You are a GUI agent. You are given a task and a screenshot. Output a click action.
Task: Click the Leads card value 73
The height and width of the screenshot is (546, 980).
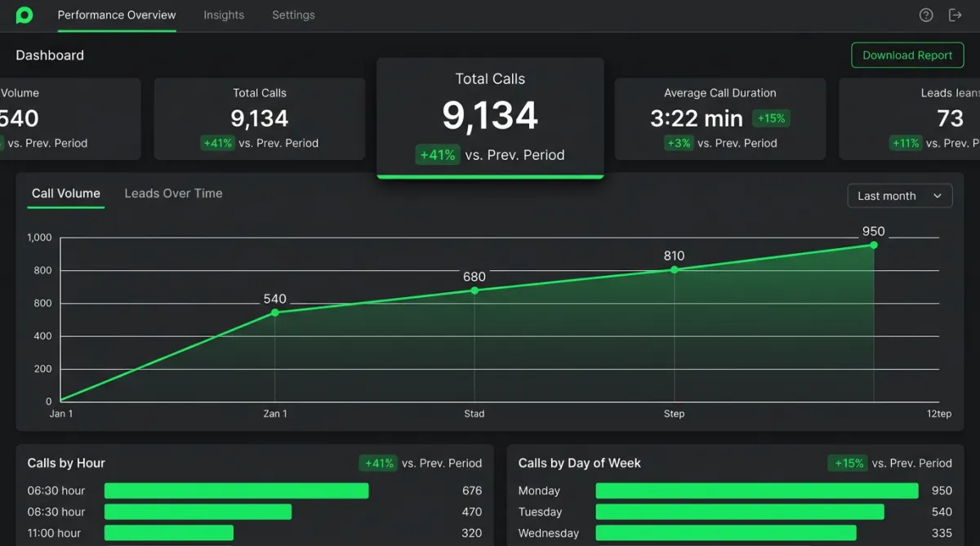point(950,118)
